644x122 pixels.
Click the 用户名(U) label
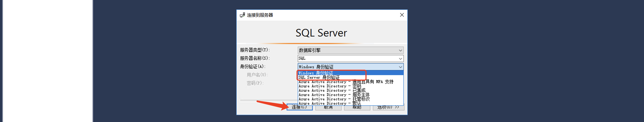tap(257, 75)
